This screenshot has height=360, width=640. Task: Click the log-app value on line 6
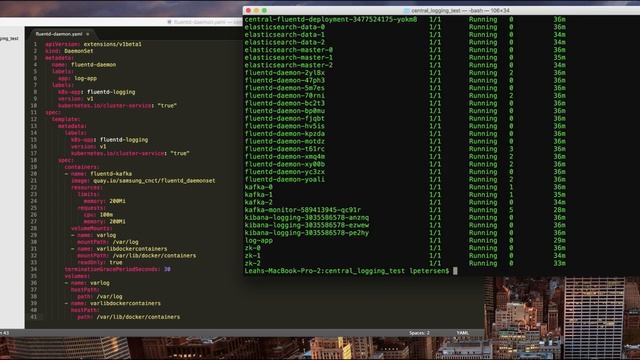[85, 78]
